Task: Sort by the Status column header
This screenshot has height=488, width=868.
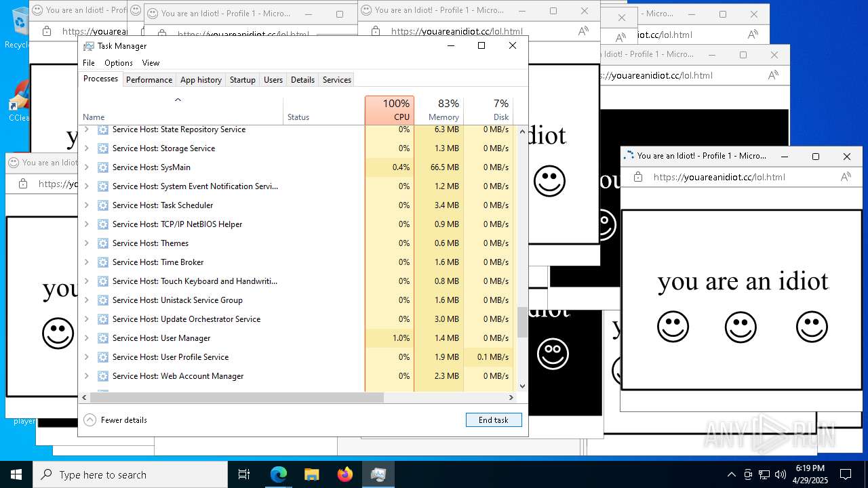Action: pyautogui.click(x=323, y=110)
